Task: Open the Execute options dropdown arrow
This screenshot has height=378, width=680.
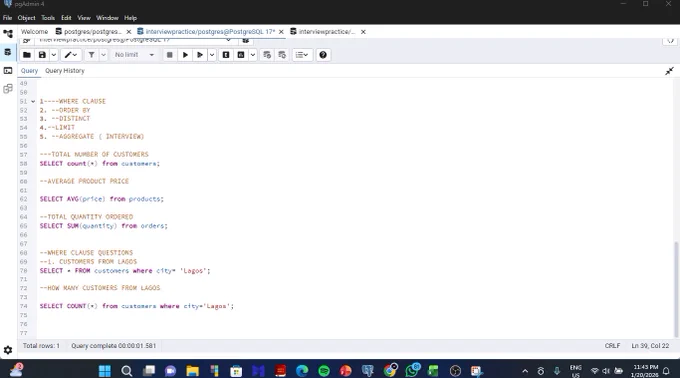Action: coord(212,55)
